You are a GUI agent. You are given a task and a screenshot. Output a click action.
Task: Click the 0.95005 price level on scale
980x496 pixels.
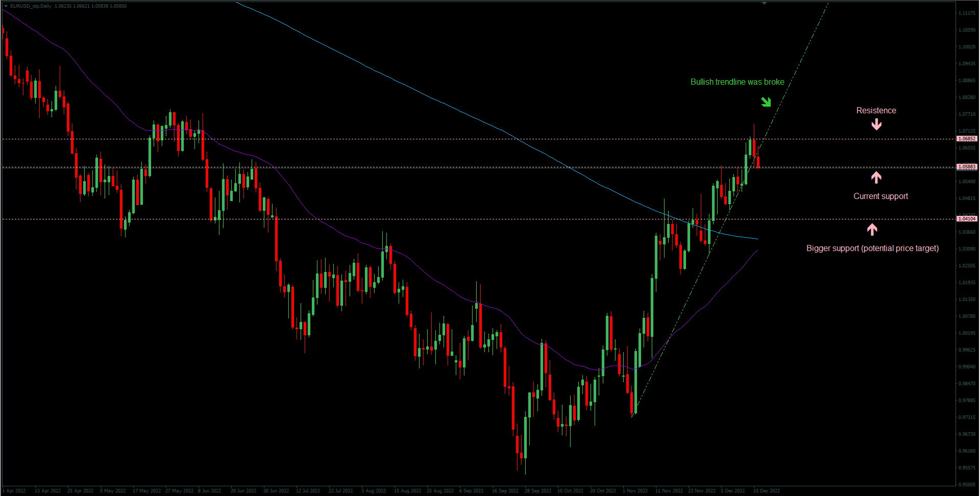coord(967,485)
